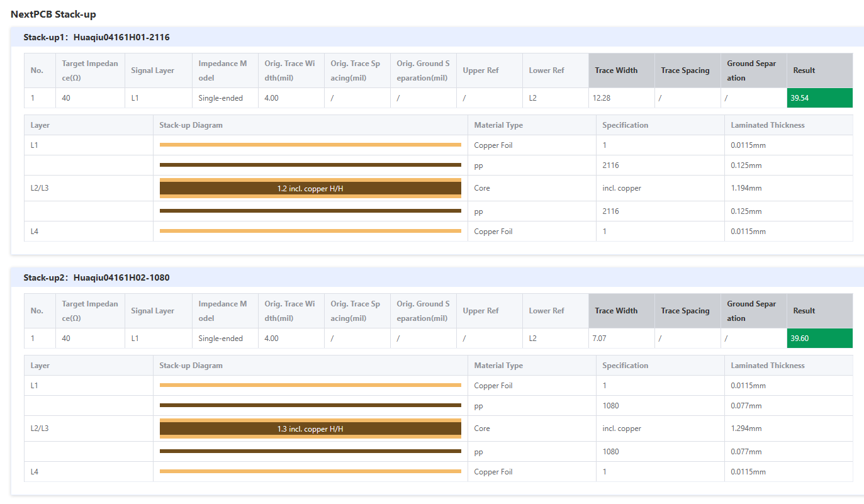Click the Stack-up2 Huaqiu04161H02-1080 header
864x504 pixels.
click(x=96, y=277)
